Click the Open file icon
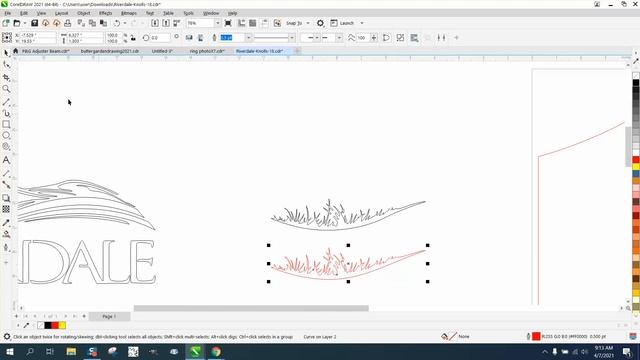This screenshot has height=360, width=640. click(17, 23)
